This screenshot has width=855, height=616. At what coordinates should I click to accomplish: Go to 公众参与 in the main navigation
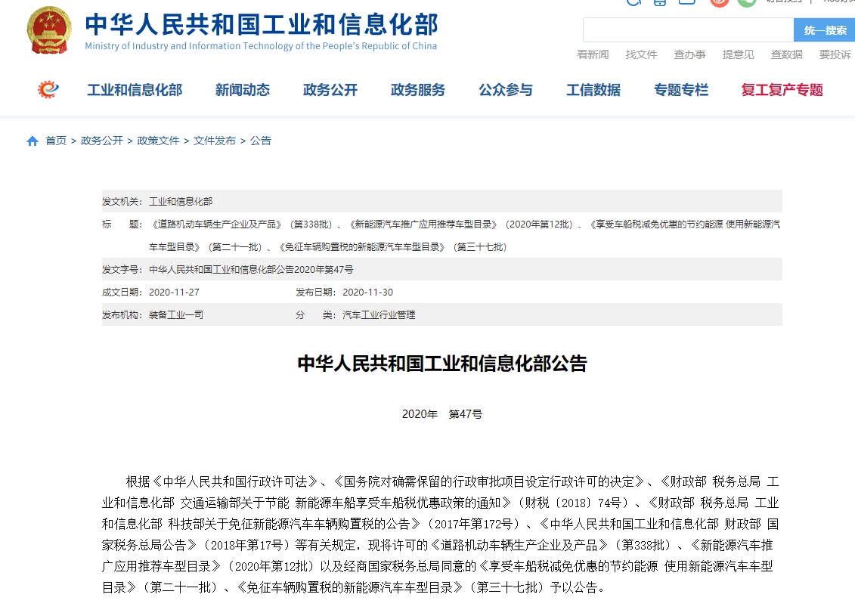pos(505,90)
